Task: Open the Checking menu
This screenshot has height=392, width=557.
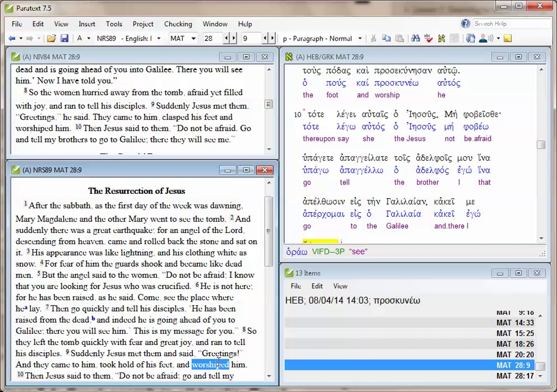Action: (178, 24)
